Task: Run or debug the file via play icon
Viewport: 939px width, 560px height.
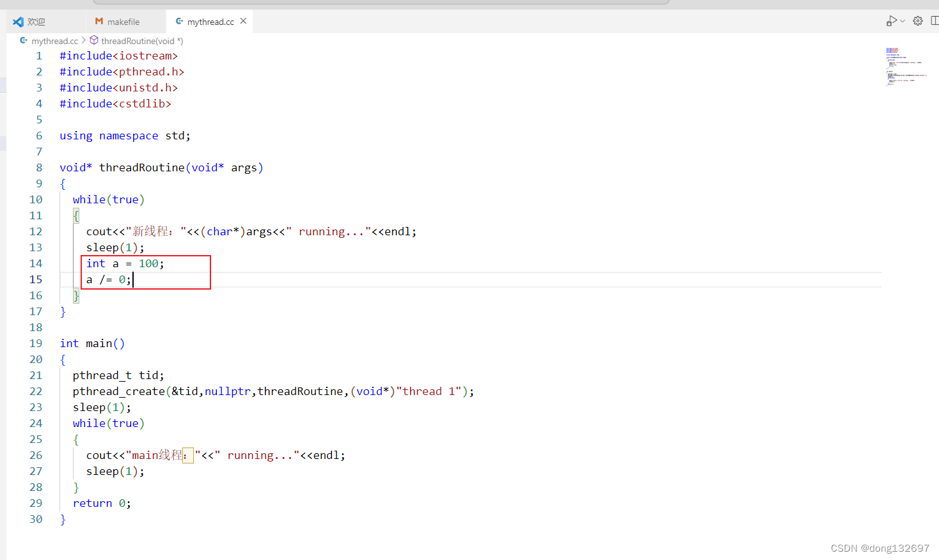Action: pyautogui.click(x=891, y=21)
